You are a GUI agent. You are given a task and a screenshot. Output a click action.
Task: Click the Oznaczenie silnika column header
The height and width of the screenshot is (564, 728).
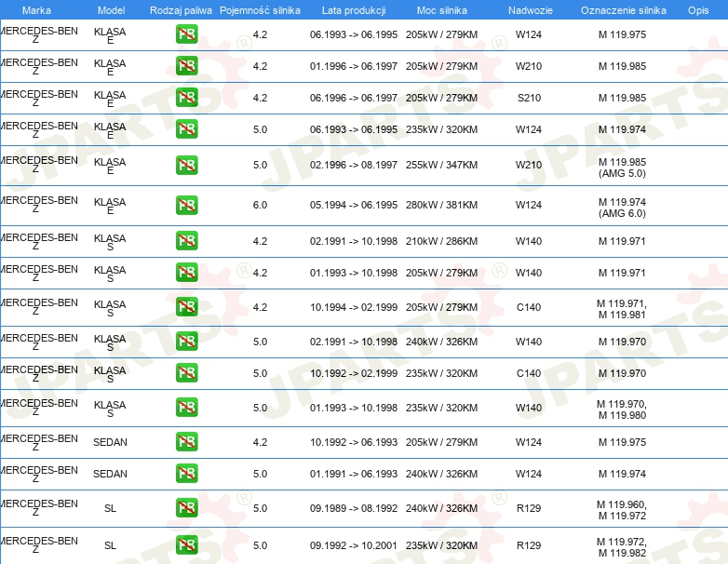(x=624, y=10)
